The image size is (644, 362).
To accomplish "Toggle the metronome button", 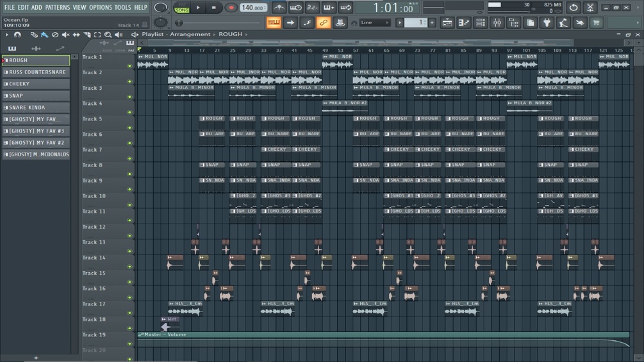I will click(279, 8).
